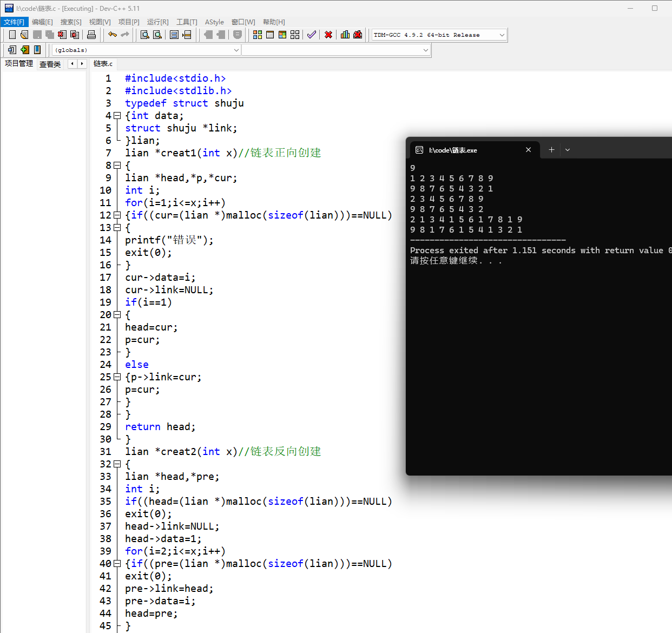
Task: Click the Print toolbar icon
Action: click(x=91, y=35)
